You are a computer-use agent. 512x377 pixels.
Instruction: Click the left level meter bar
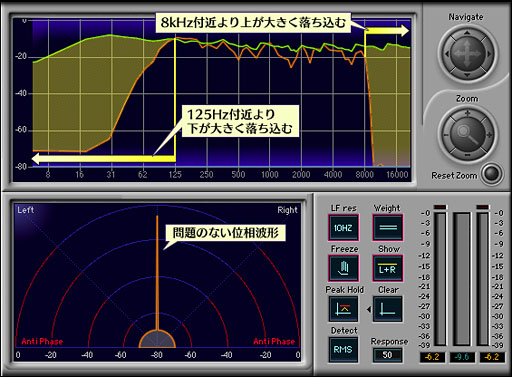[440, 279]
